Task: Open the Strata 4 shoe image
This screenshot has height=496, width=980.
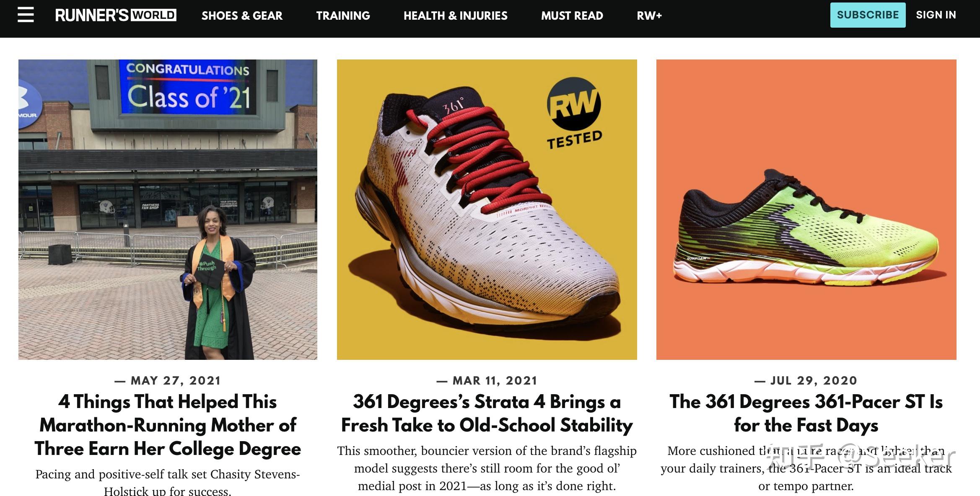Action: (x=487, y=209)
